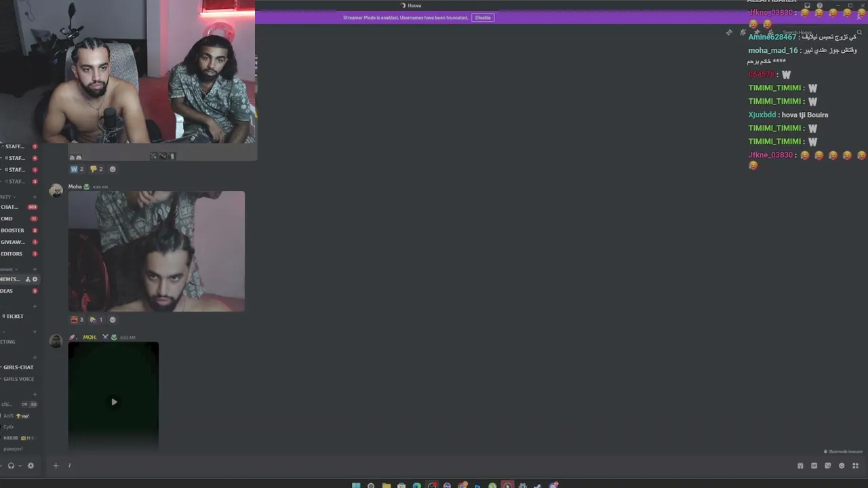
Task: Launch Photoshop from the taskbar
Action: point(477,485)
